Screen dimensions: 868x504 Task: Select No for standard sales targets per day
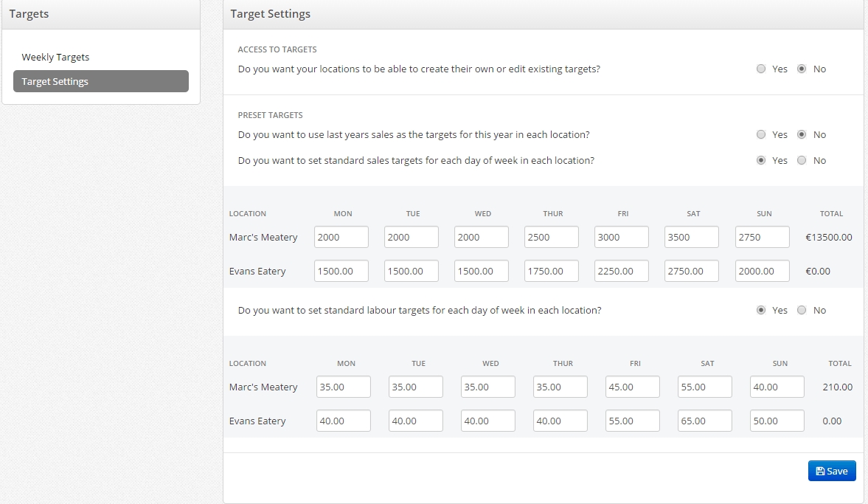[802, 160]
